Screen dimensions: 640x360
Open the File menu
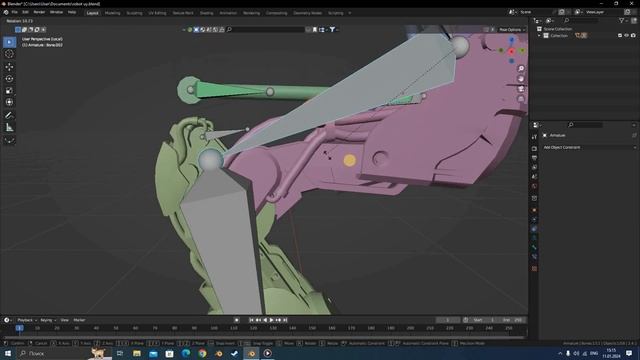coord(15,12)
